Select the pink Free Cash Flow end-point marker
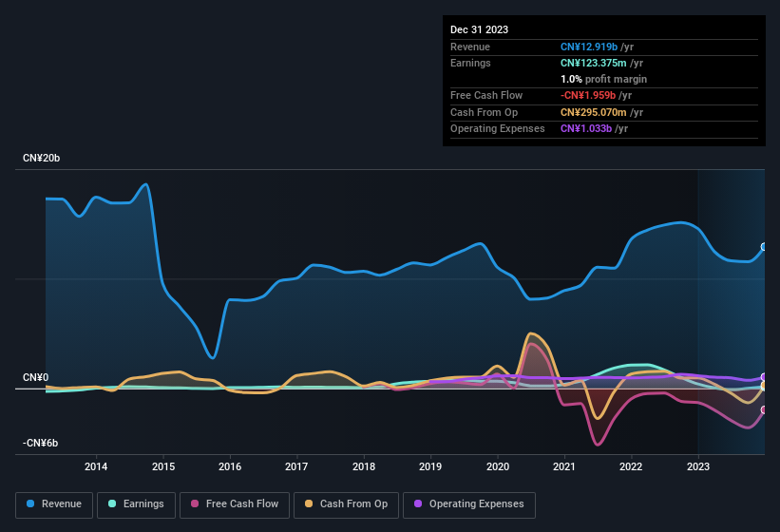This screenshot has height=532, width=780. 764,409
